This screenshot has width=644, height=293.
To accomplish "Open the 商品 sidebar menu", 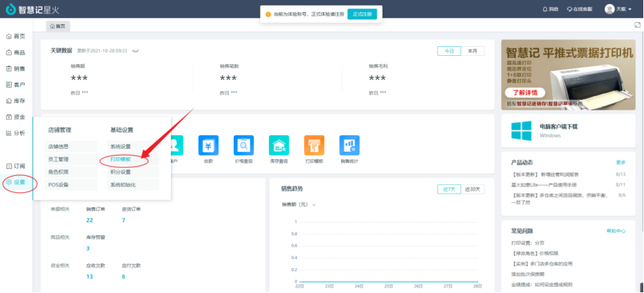I will pyautogui.click(x=16, y=52).
